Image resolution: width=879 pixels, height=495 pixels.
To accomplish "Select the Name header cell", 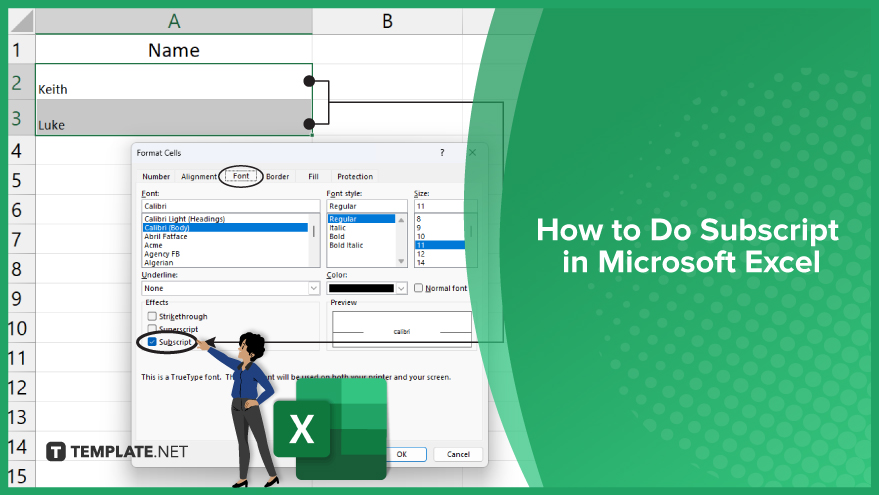I will [174, 50].
